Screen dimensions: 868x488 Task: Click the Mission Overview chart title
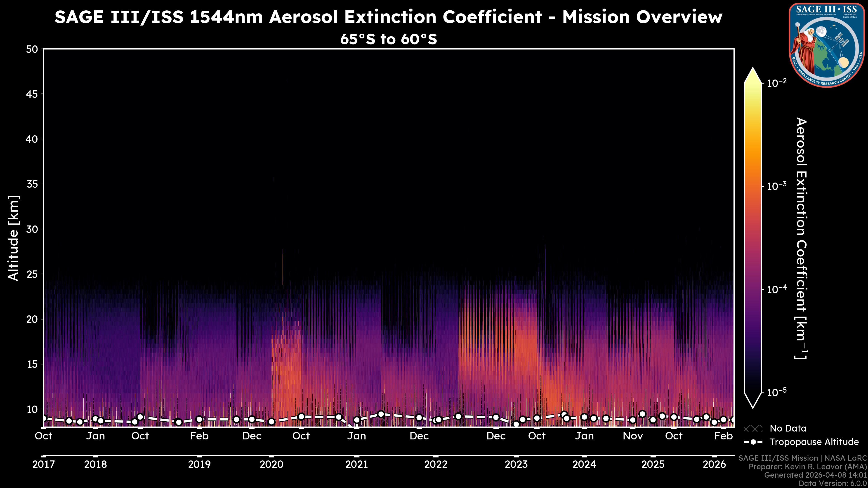388,17
